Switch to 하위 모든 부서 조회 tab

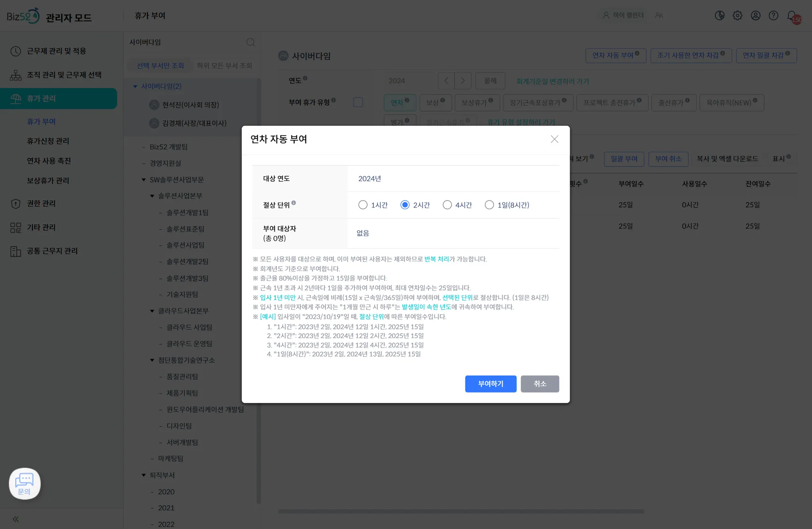(x=224, y=65)
